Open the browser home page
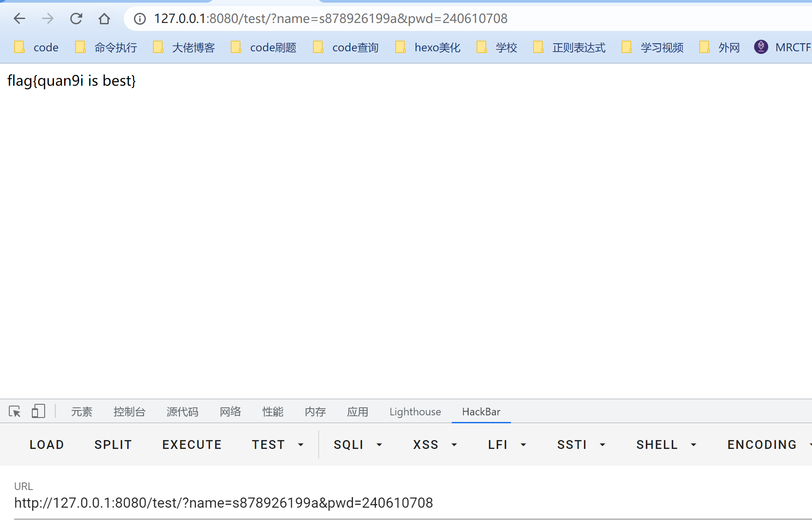 point(104,19)
